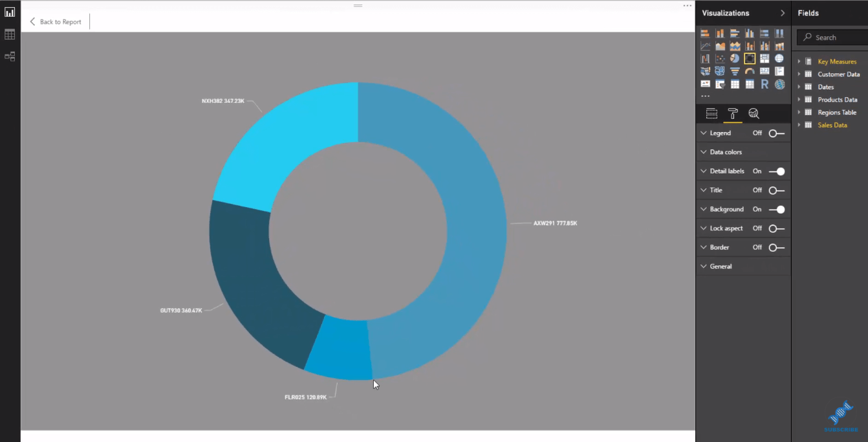The image size is (868, 442).
Task: Expand the Regions Table
Action: [799, 113]
